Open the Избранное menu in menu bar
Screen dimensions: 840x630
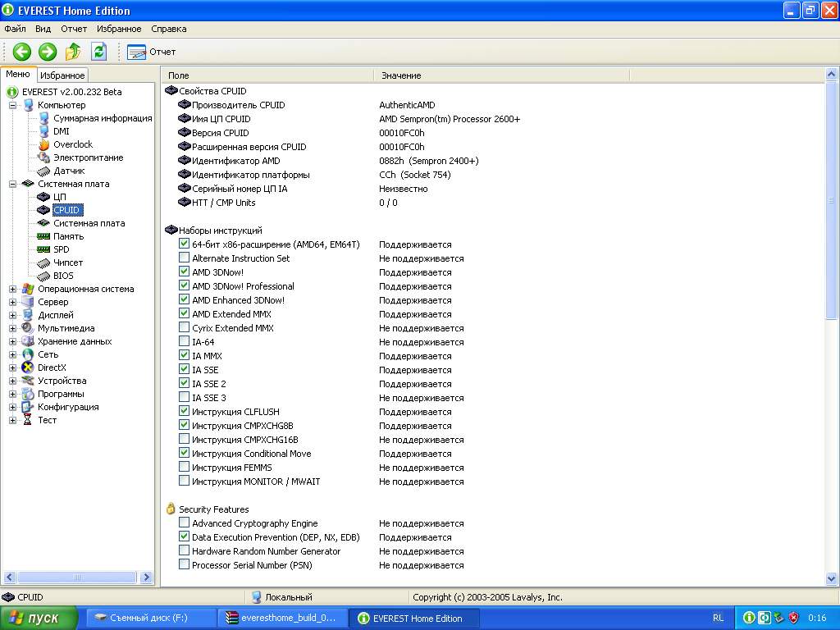tap(119, 29)
